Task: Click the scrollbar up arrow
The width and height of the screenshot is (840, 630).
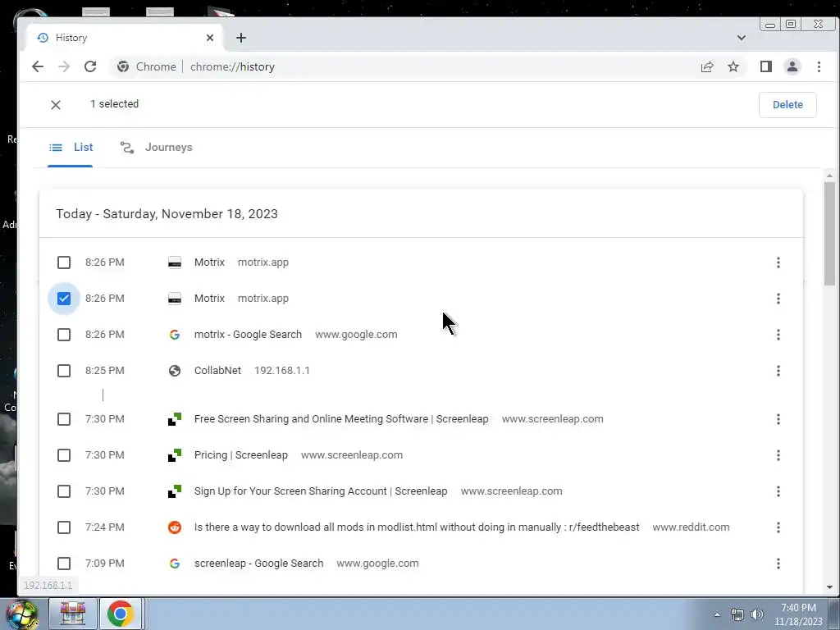Action: pyautogui.click(x=829, y=176)
